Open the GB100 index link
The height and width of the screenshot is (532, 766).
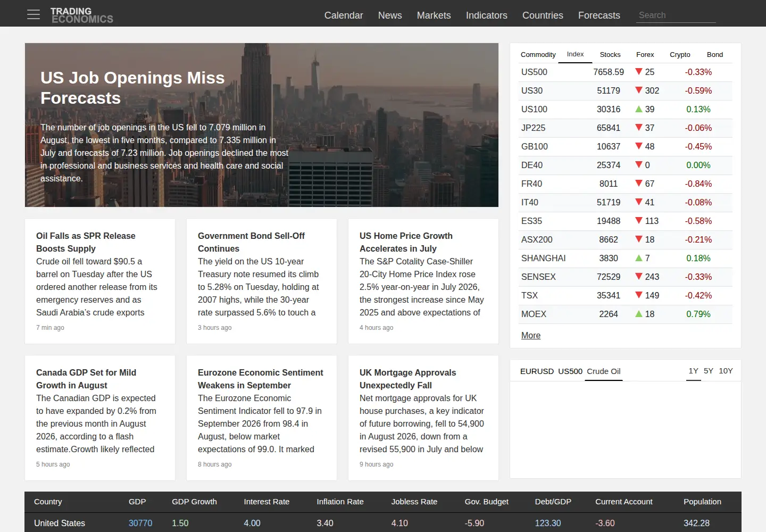point(535,146)
